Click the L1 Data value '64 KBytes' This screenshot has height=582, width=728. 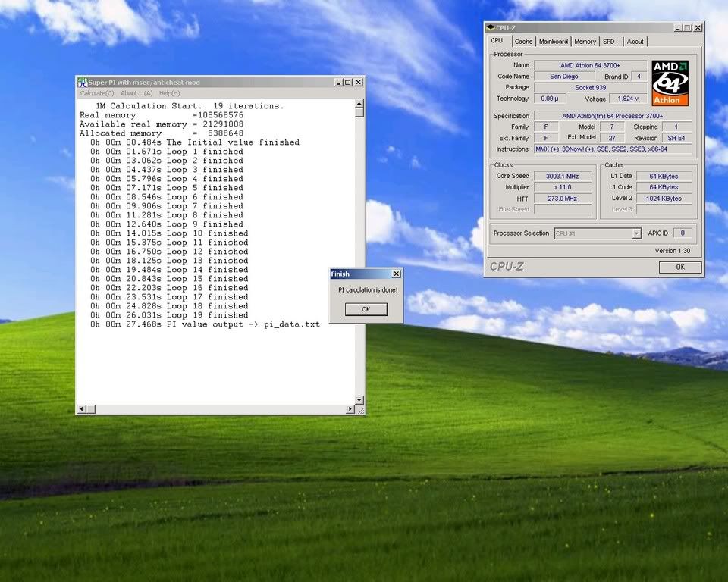click(664, 177)
